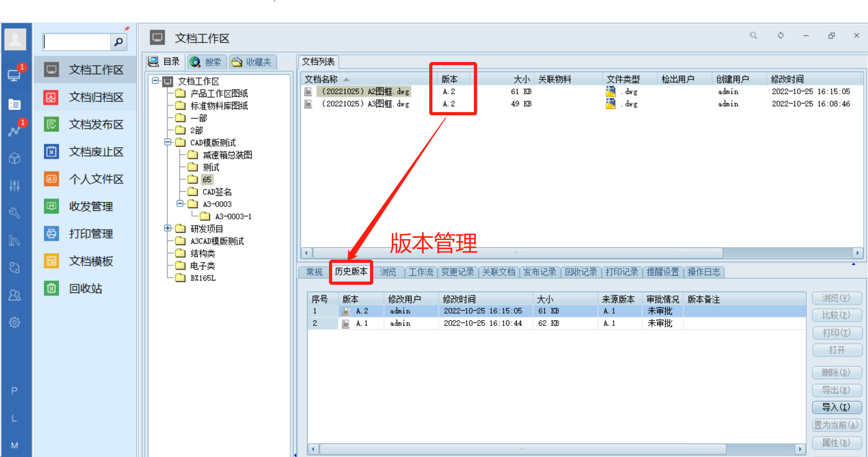The height and width of the screenshot is (457, 868).
Task: Switch to the 收藏夹 favorites tab
Action: coord(253,62)
